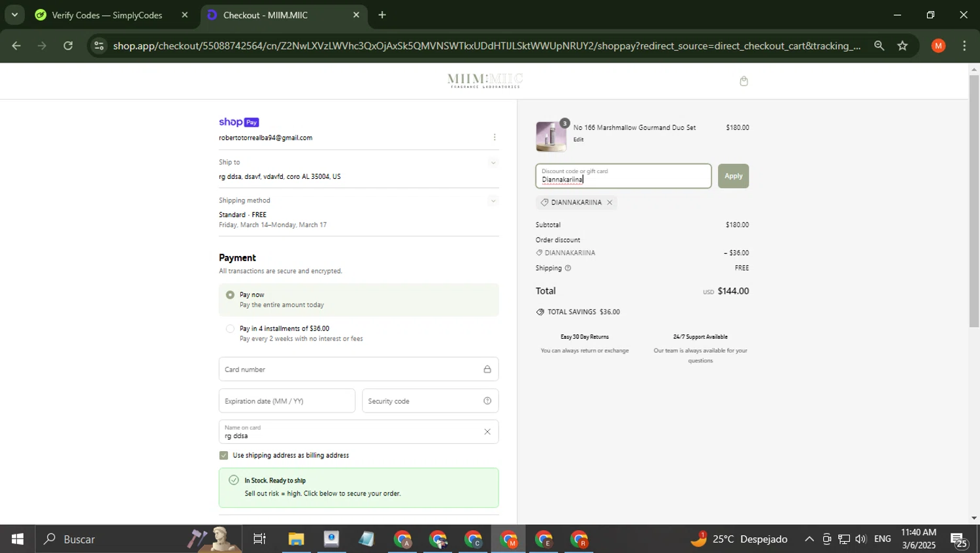Click the expiration date field
980x553 pixels.
point(287,401)
